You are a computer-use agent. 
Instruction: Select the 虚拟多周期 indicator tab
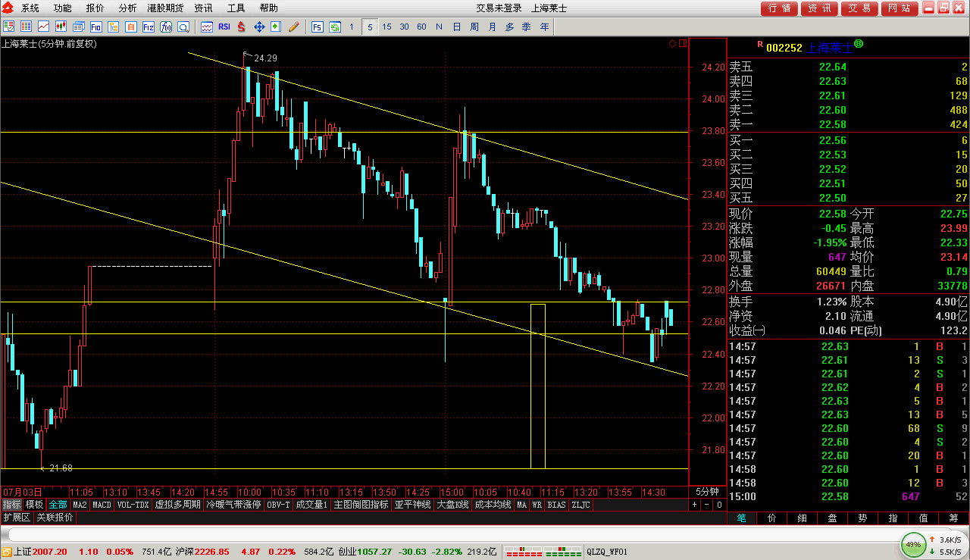tap(177, 505)
